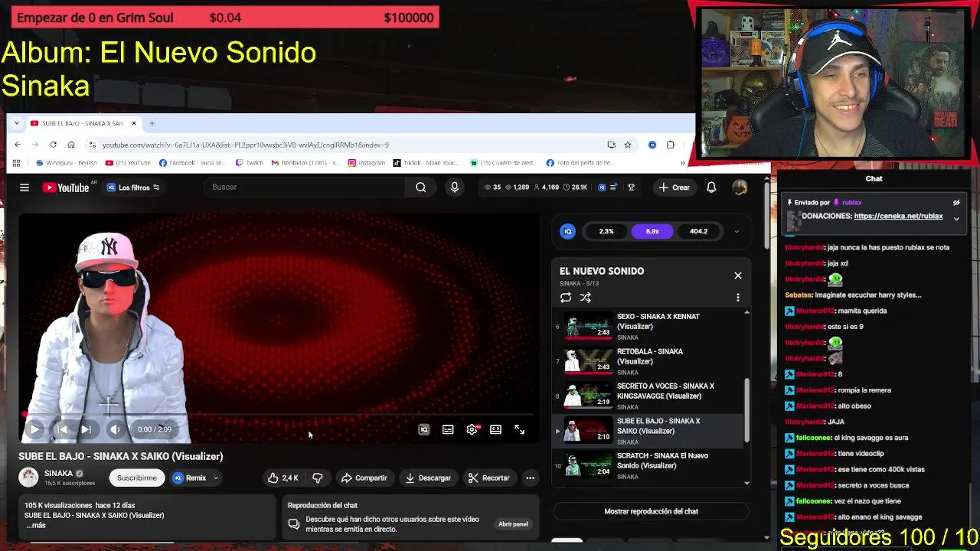Share the video with Compartir

pos(364,478)
